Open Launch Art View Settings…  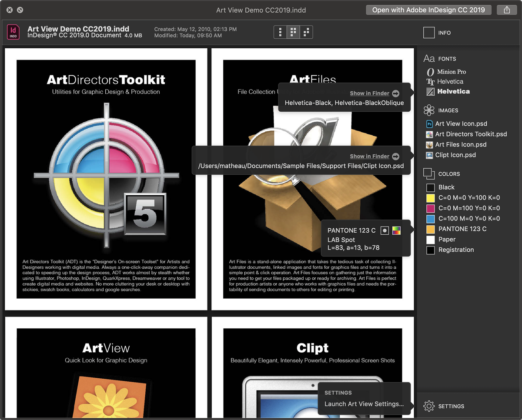pos(365,404)
